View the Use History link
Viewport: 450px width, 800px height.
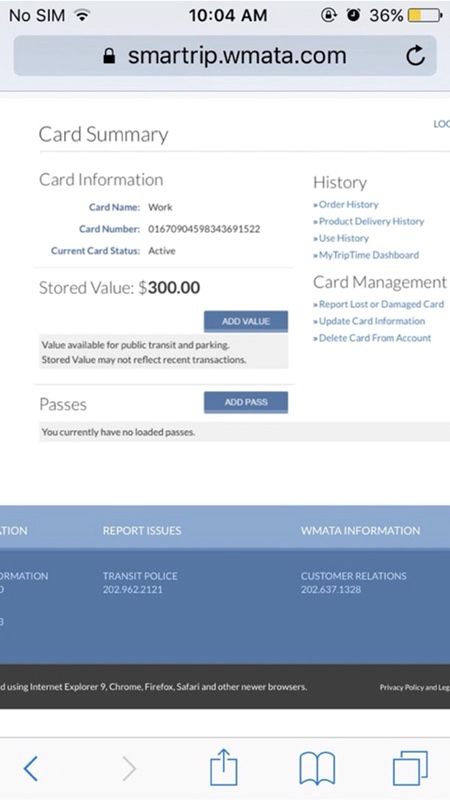(341, 238)
